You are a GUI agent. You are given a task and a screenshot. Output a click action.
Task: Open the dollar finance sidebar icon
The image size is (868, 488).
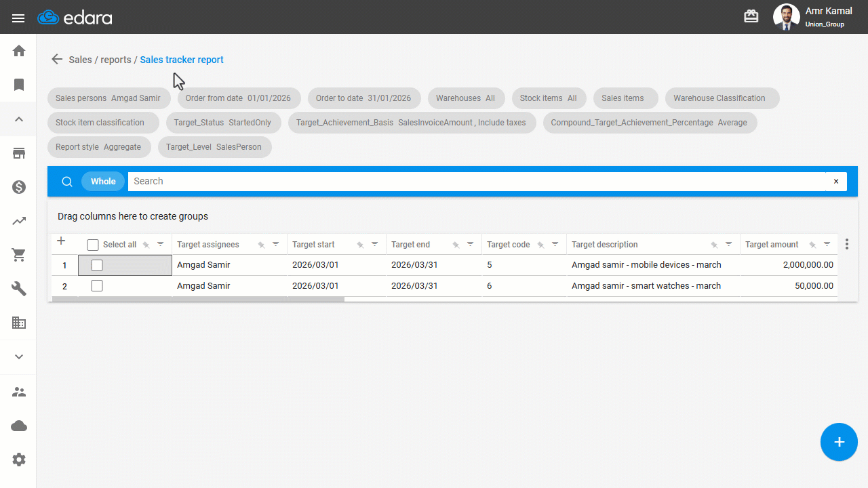[19, 187]
